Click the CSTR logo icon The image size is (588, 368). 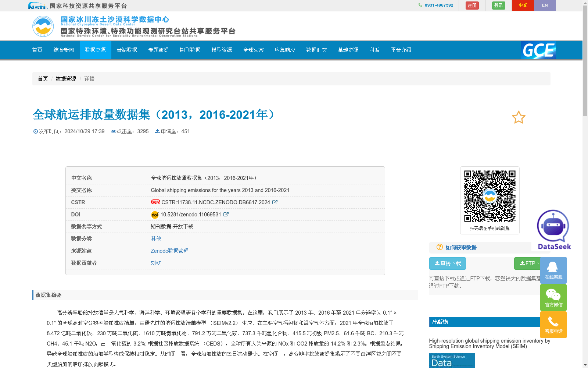[155, 202]
